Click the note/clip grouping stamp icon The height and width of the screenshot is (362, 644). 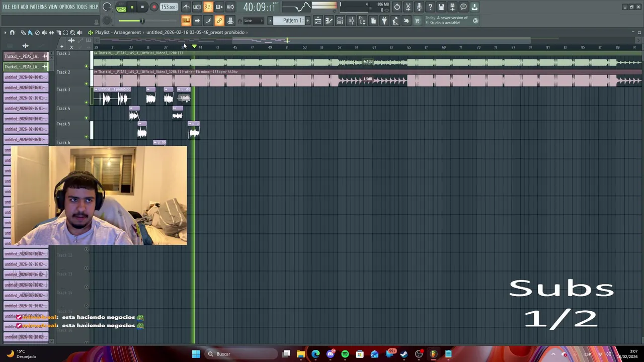tap(230, 21)
